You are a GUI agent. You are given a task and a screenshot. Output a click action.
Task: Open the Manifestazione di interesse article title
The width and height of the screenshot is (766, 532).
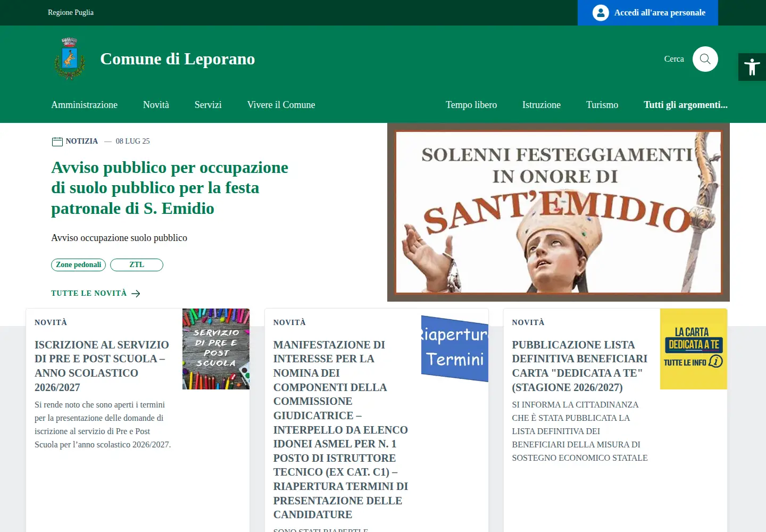(x=340, y=430)
